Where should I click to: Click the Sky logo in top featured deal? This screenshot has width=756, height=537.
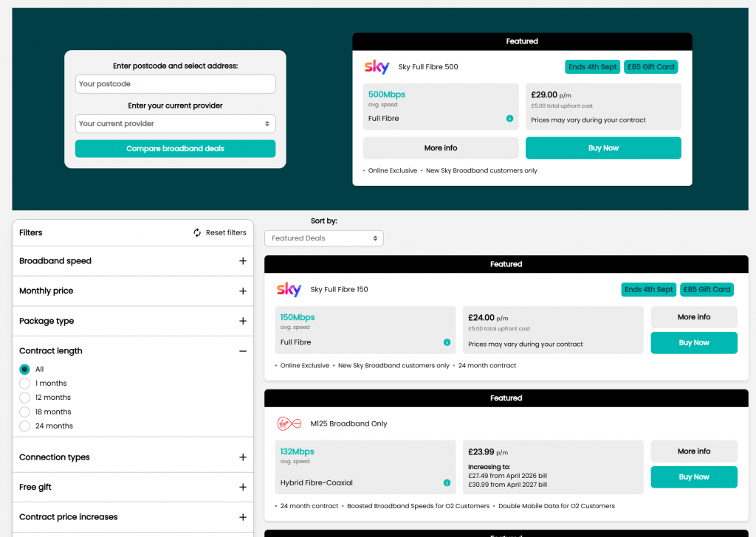377,67
